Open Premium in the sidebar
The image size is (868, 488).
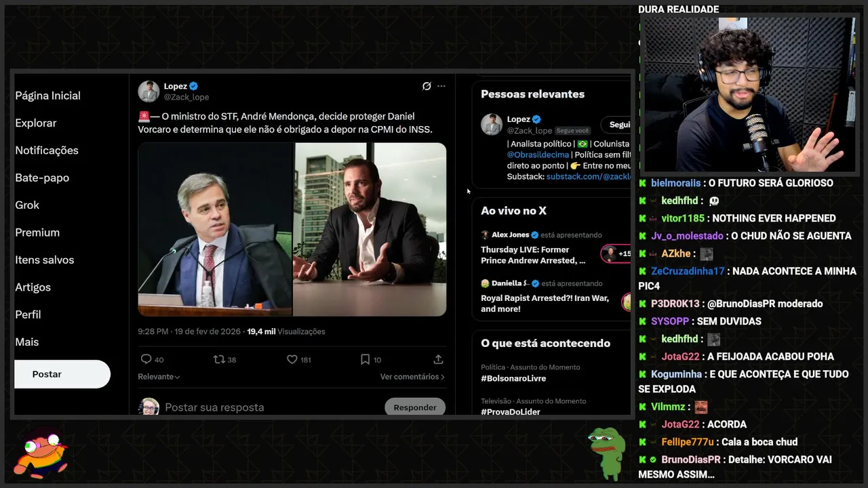tap(37, 232)
